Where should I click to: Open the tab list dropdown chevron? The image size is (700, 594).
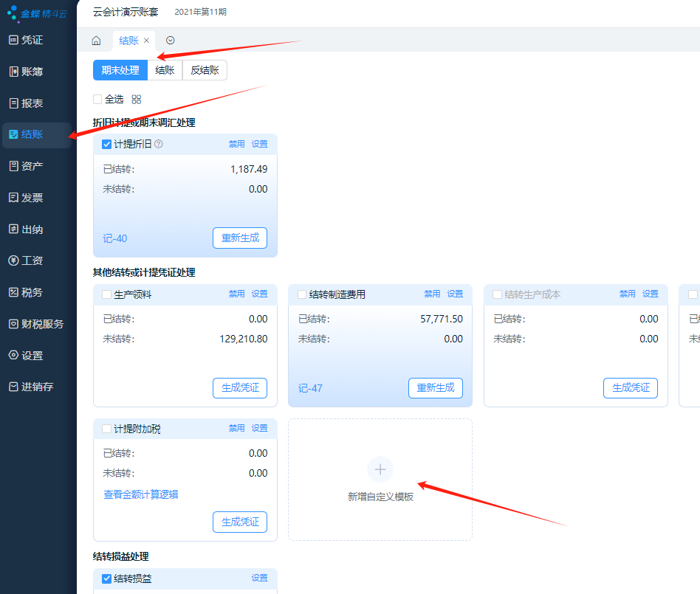click(171, 41)
